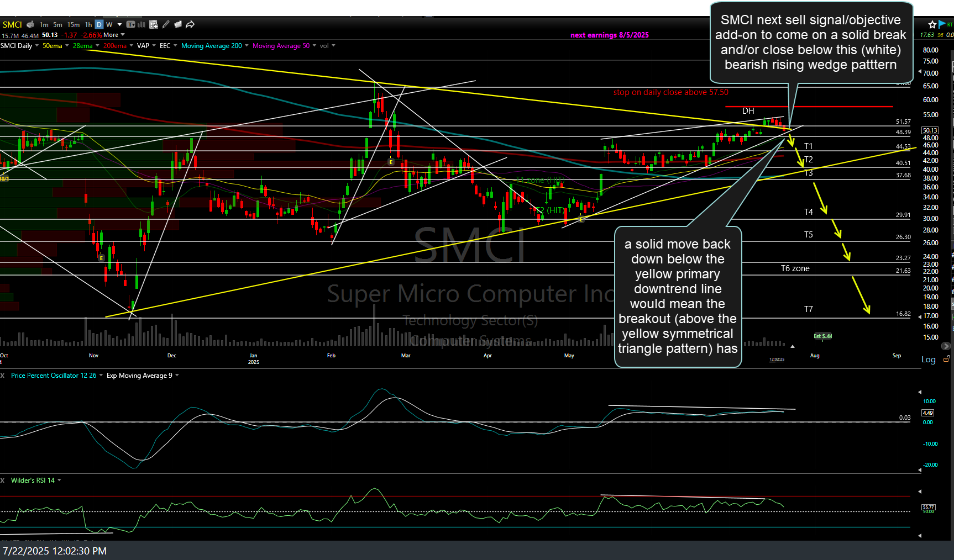Image resolution: width=954 pixels, height=560 pixels.
Task: Open the calendar add-event icon
Action: tap(154, 24)
